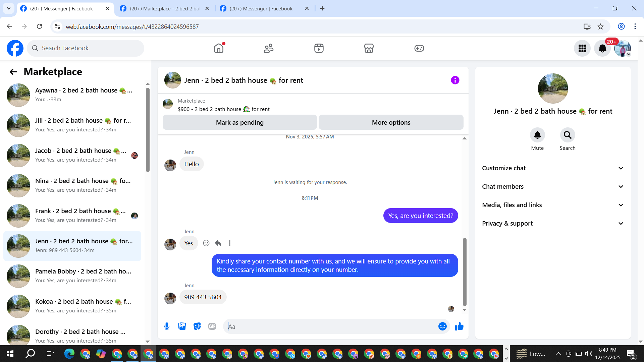The height and width of the screenshot is (362, 644).
Task: Open the GIF picker
Action: pyautogui.click(x=212, y=326)
